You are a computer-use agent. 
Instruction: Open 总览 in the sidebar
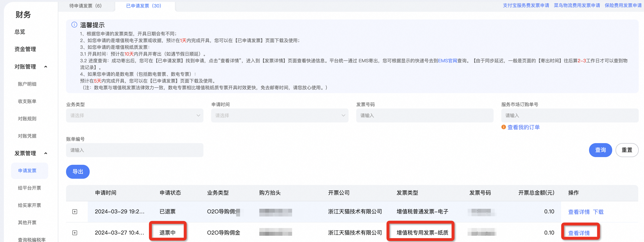click(x=20, y=32)
